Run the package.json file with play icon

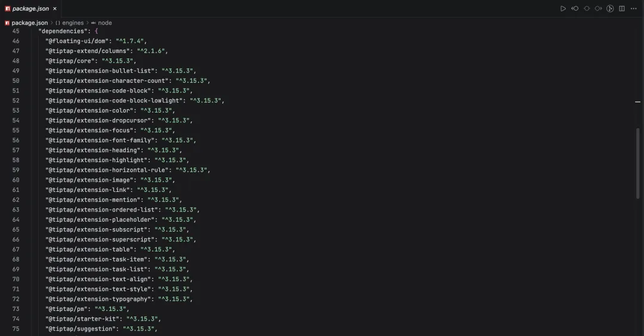[x=563, y=8]
